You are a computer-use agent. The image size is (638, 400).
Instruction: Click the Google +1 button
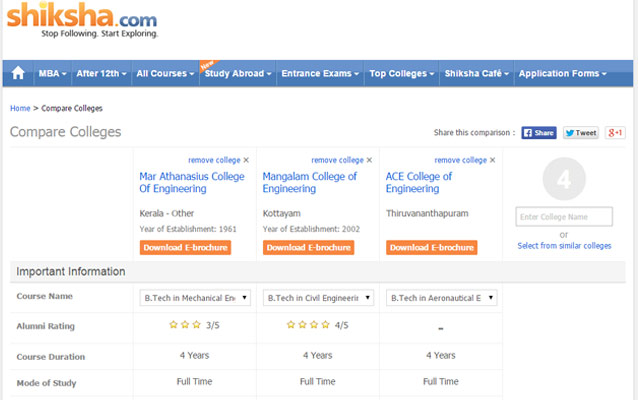pos(616,132)
